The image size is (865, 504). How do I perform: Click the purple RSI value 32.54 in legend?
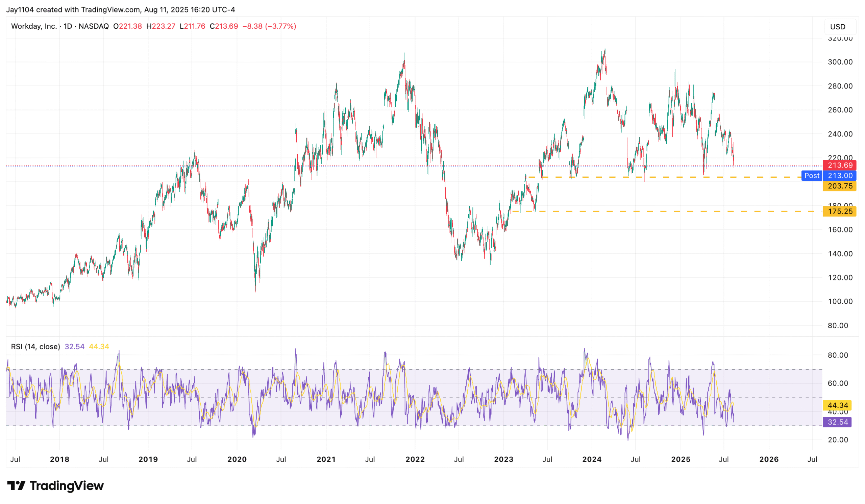click(x=74, y=347)
